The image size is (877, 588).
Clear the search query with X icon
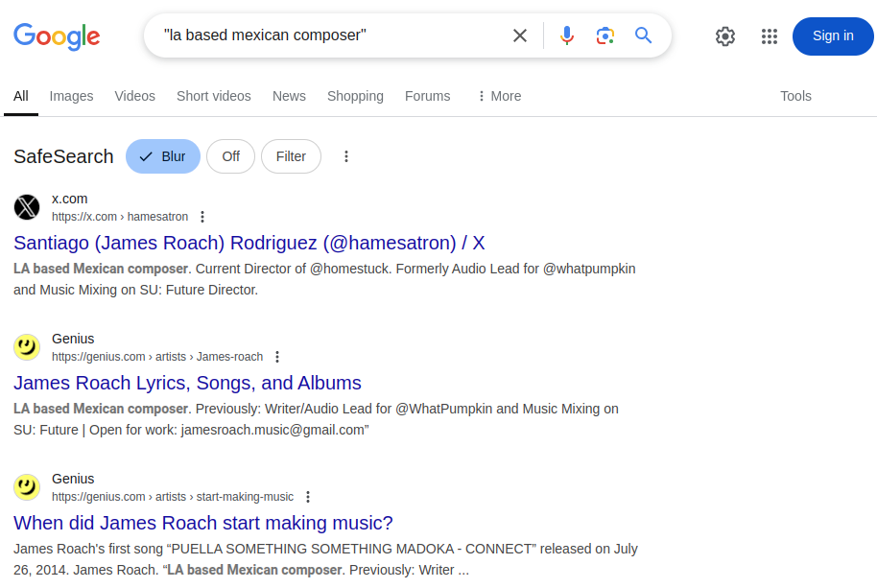pyautogui.click(x=520, y=35)
